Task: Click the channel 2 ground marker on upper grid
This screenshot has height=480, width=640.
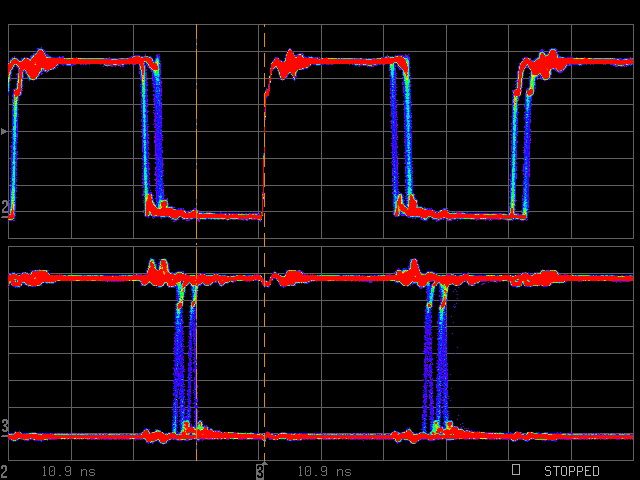Action: (x=4, y=209)
